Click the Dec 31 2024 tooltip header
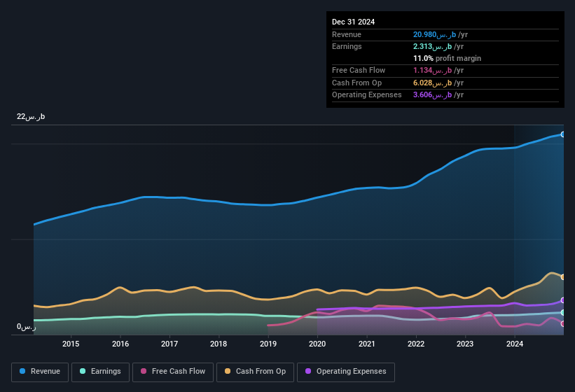Image resolution: width=575 pixels, height=392 pixels. [x=354, y=22]
